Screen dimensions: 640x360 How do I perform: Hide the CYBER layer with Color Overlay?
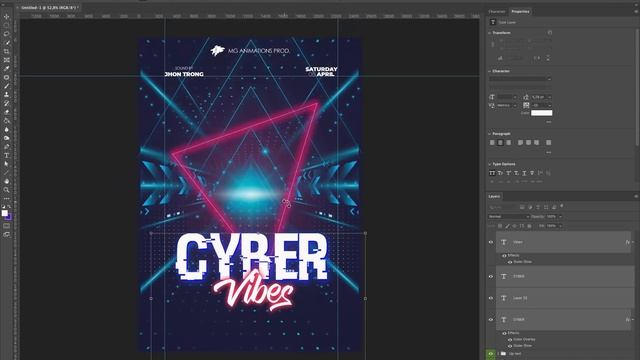tap(491, 320)
